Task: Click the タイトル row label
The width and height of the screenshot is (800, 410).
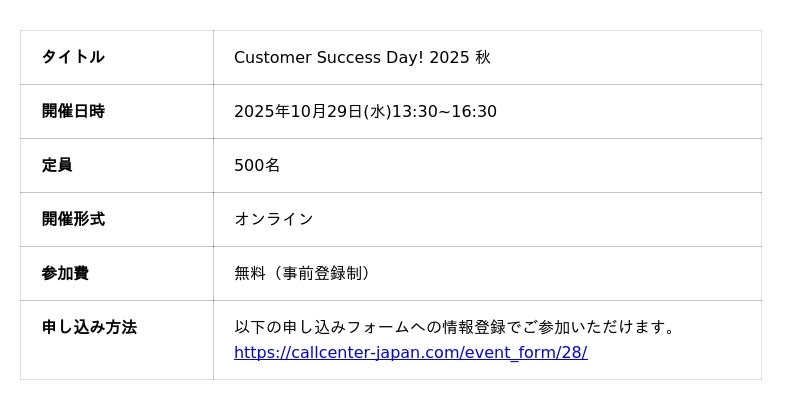Action: point(73,57)
